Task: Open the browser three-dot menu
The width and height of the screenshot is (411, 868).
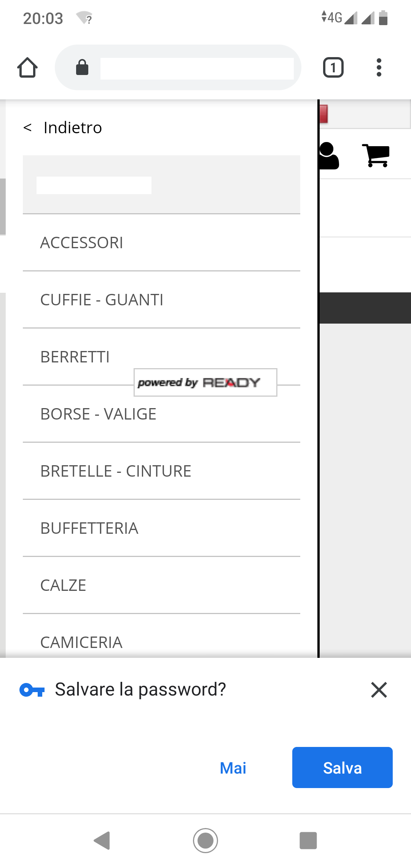Action: coord(379,68)
